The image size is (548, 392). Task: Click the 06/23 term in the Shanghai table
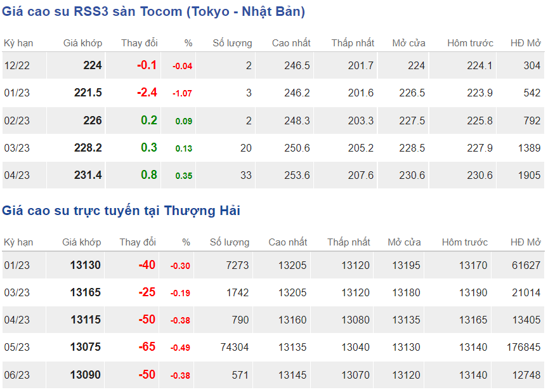(x=17, y=376)
